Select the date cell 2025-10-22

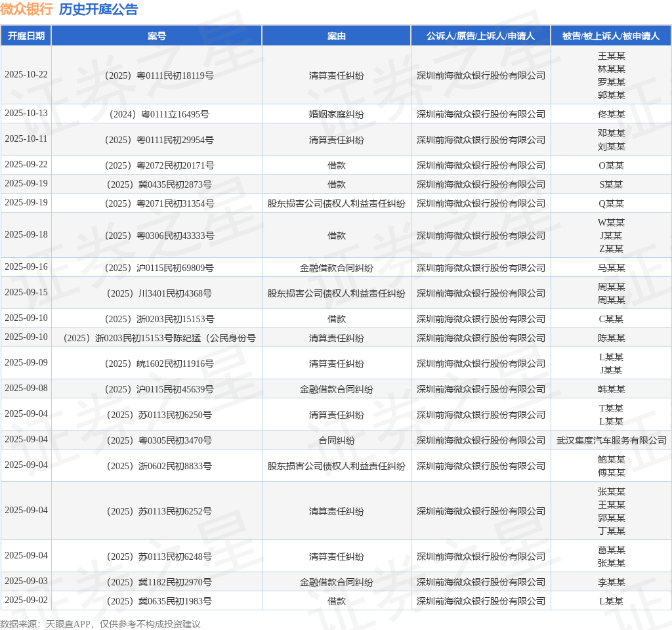coord(26,75)
